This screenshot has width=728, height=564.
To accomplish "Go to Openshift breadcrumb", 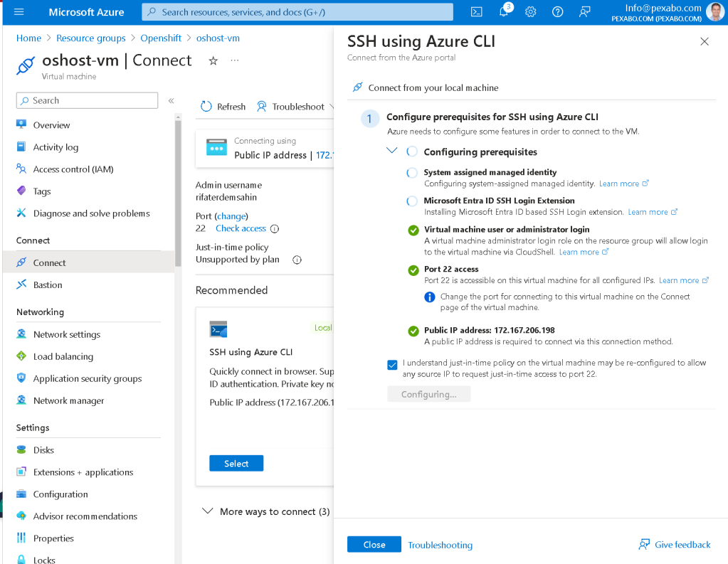I will [x=161, y=38].
